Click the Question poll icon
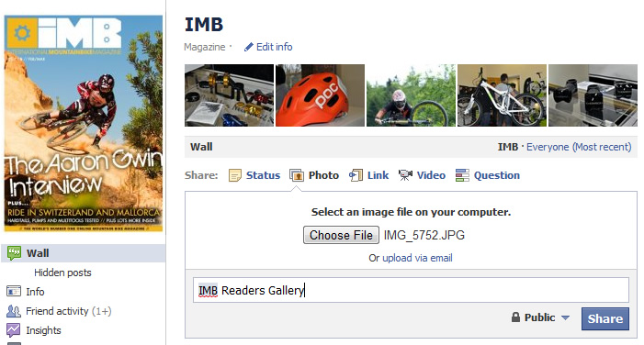The image size is (644, 345). [x=462, y=175]
